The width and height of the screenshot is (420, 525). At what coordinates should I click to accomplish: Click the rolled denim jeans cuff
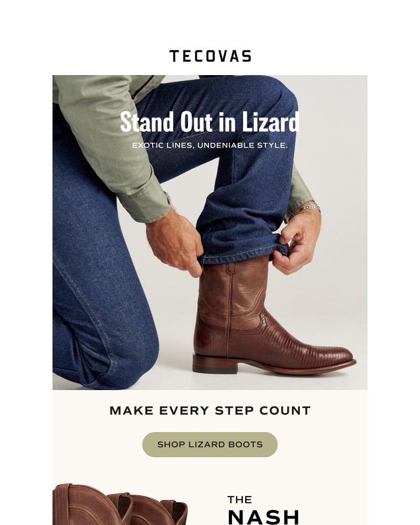pyautogui.click(x=243, y=249)
